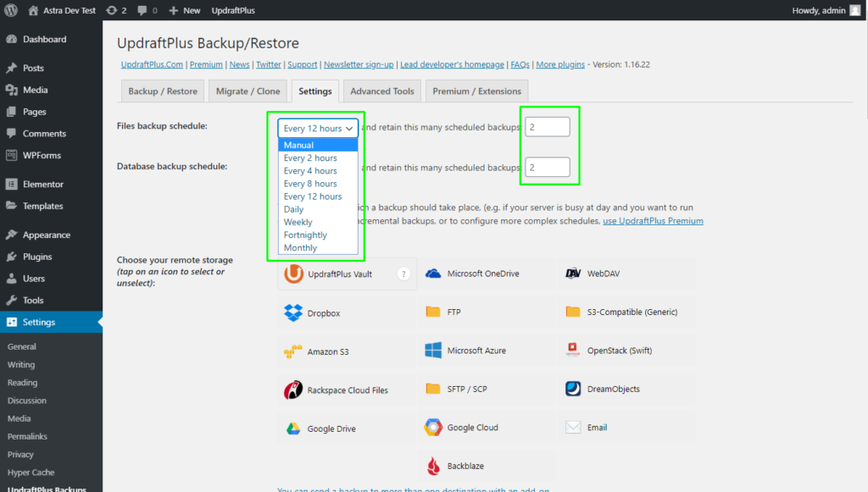868x492 pixels.
Task: Open Dashboard from sidebar
Action: click(x=44, y=39)
